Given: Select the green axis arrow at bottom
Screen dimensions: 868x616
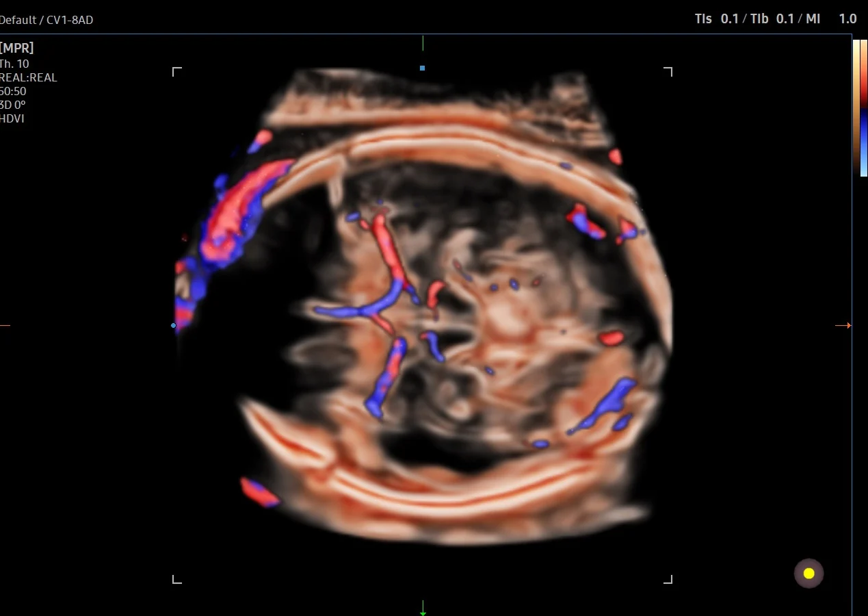Looking at the screenshot, I should pos(423,608).
